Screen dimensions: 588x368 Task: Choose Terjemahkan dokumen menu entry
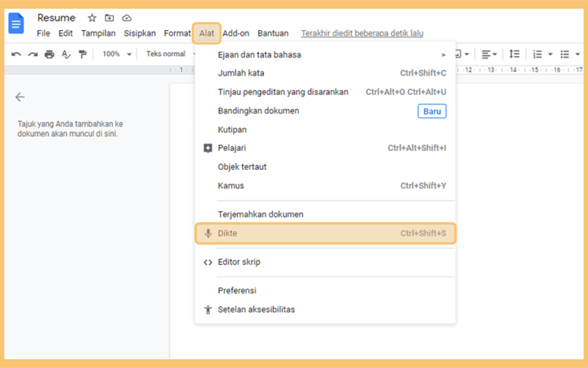[325, 214]
